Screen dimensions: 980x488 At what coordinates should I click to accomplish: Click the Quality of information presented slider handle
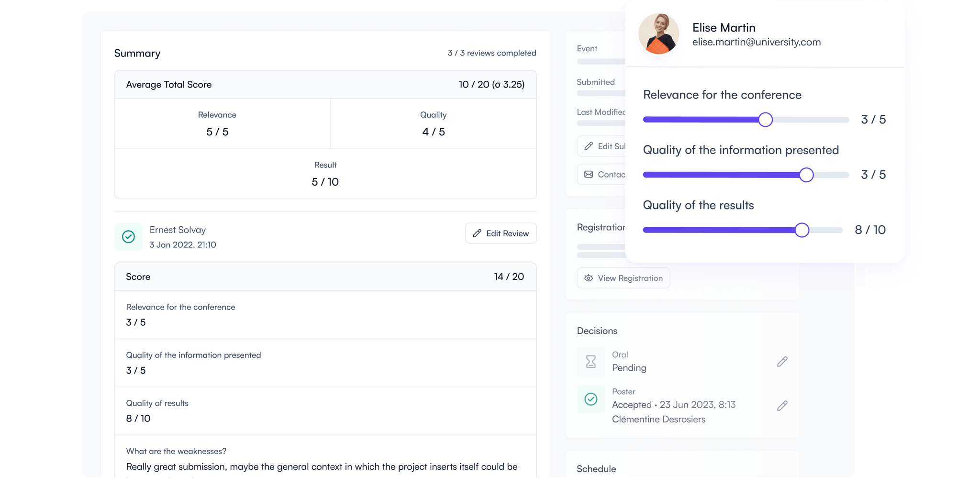click(807, 175)
